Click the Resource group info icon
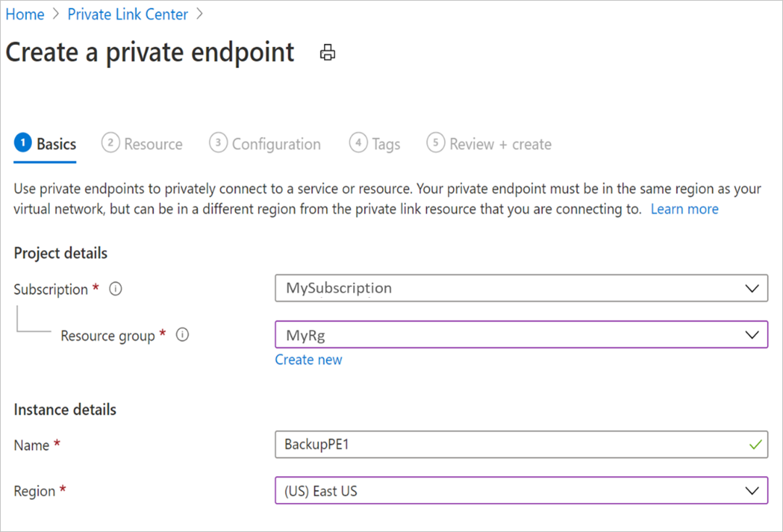783x532 pixels. [182, 334]
